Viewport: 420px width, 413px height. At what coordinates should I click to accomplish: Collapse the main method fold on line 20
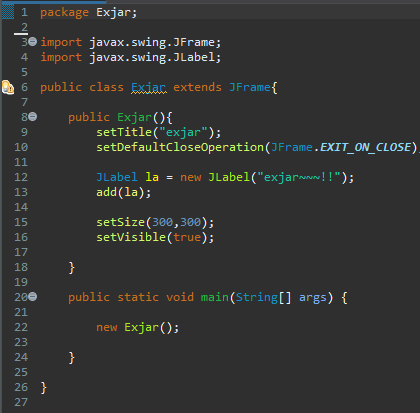[32, 296]
